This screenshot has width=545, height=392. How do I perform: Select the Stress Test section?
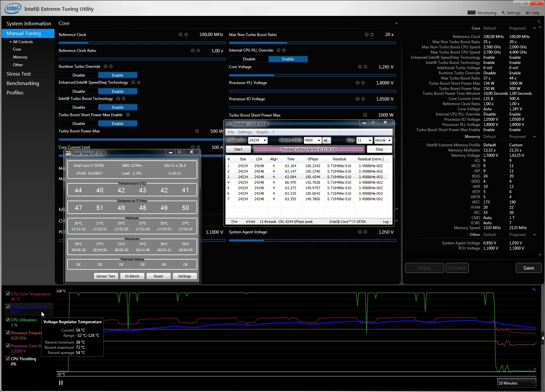[x=18, y=74]
